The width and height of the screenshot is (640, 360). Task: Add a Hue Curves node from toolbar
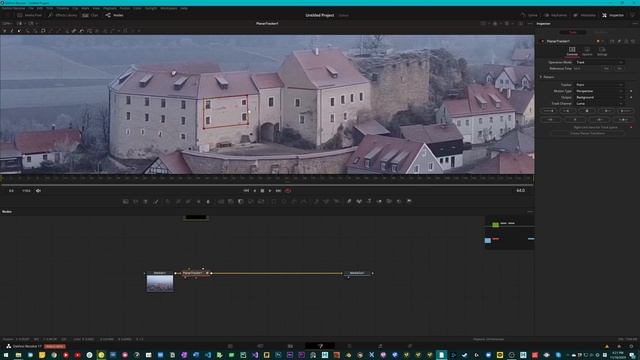click(188, 201)
